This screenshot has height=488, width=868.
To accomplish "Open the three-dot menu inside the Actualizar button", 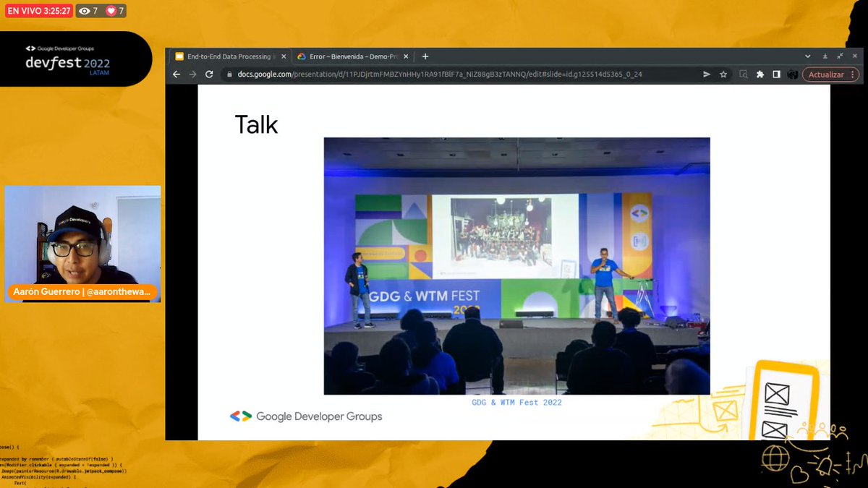I will pyautogui.click(x=851, y=74).
